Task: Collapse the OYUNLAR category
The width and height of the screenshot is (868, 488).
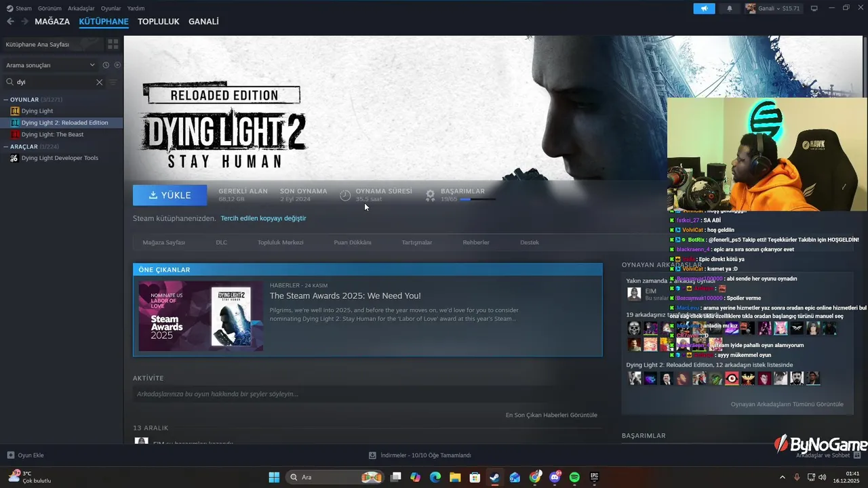Action: pos(7,100)
